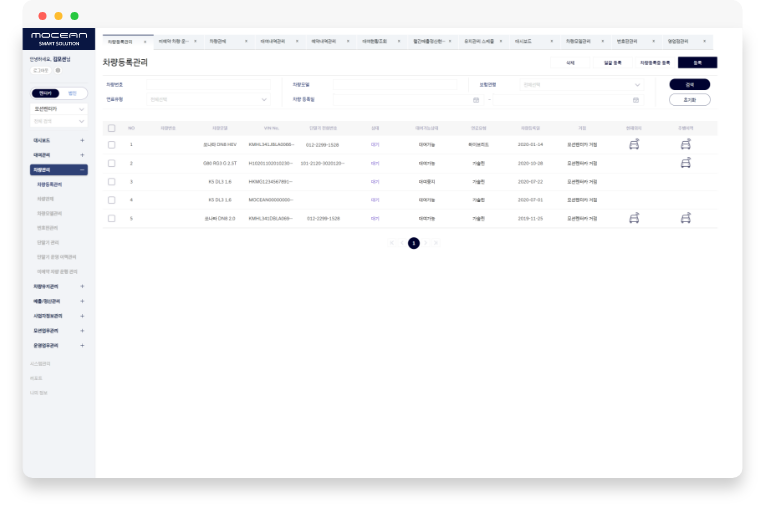This screenshot has width=765, height=511.
Task: Close the 유지관리 스케줄 tab with its x
Action: pos(501,41)
